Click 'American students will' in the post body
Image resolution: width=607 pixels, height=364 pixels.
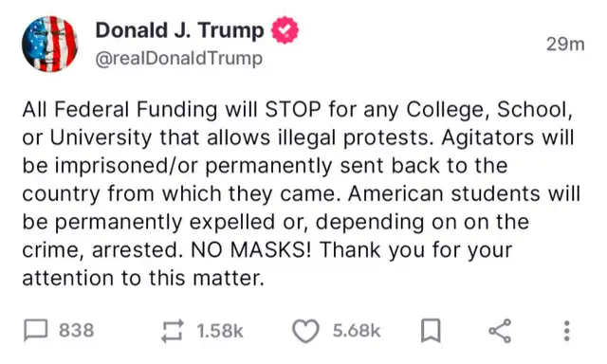[464, 193]
